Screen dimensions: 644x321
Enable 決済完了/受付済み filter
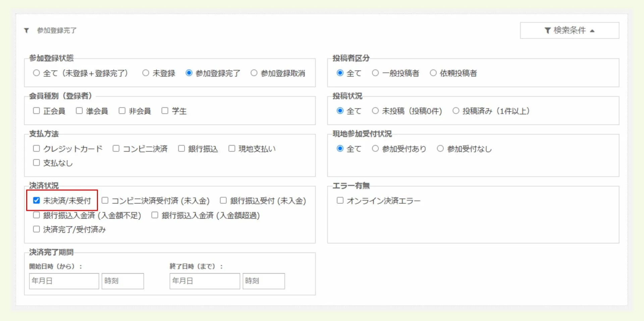coord(36,229)
